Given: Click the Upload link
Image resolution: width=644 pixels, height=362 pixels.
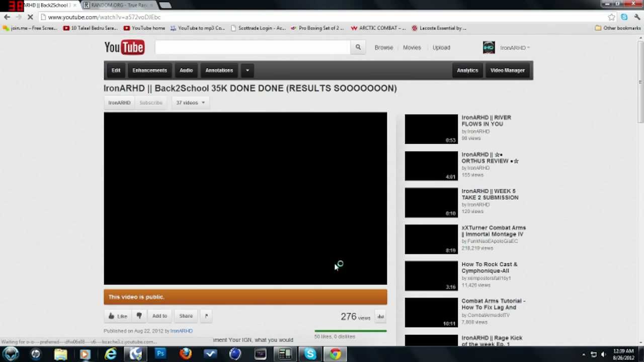Looking at the screenshot, I should (441, 48).
